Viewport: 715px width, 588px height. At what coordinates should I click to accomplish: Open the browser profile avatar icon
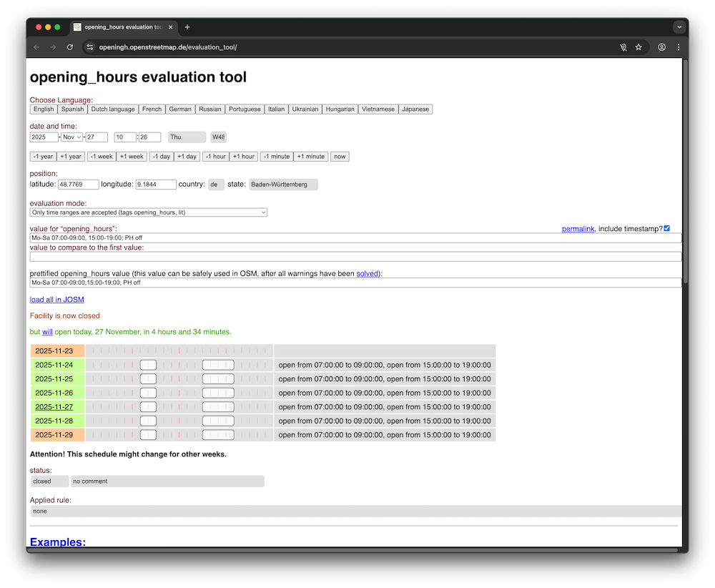(661, 46)
